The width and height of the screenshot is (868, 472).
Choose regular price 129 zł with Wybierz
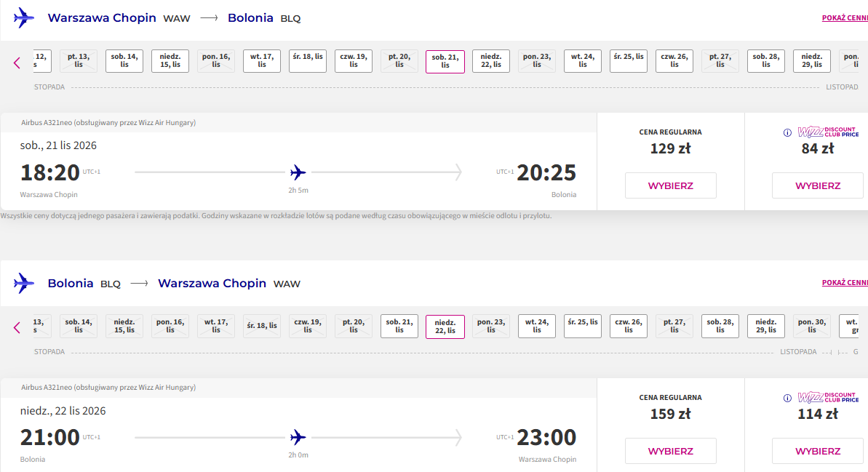click(670, 185)
